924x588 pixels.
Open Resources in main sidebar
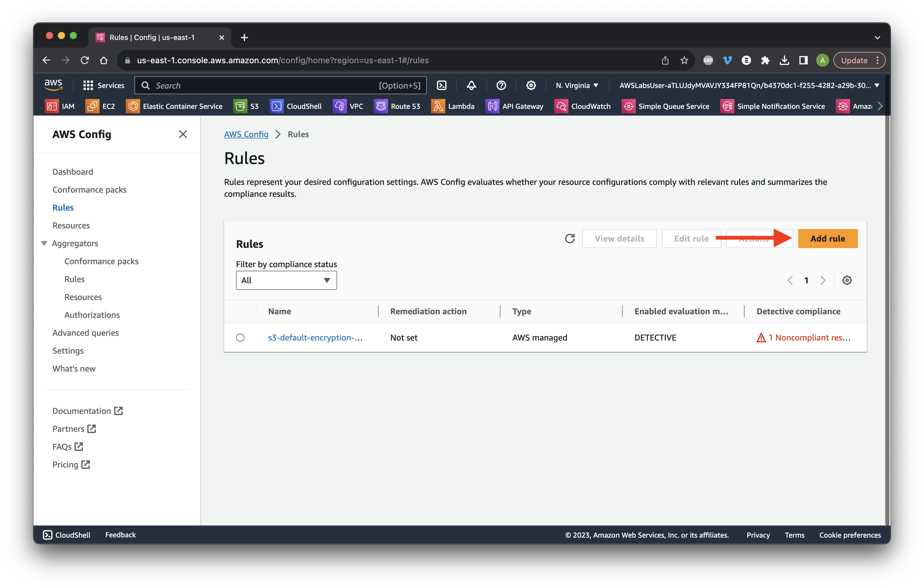coord(71,225)
